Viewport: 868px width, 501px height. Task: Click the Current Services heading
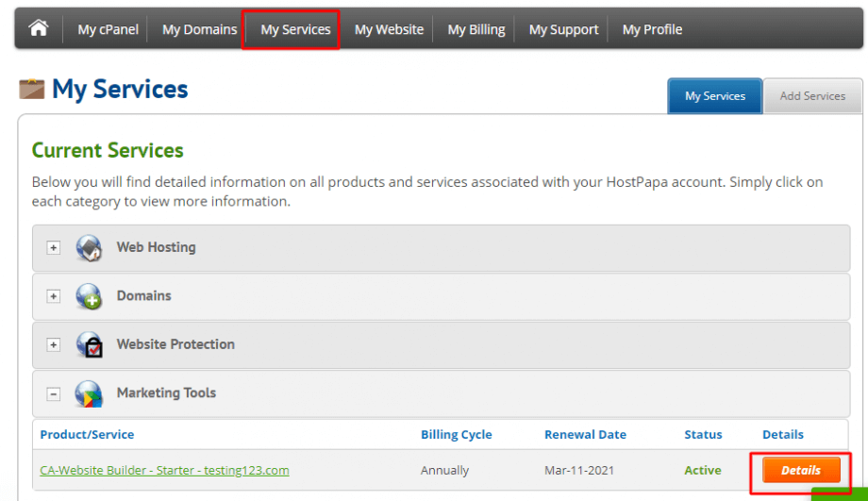pyautogui.click(x=108, y=150)
